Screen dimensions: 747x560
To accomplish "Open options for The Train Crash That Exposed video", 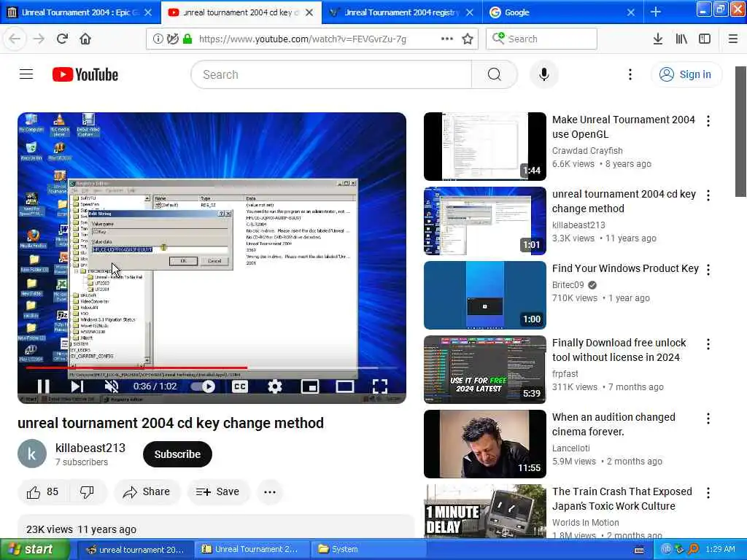I will point(708,493).
